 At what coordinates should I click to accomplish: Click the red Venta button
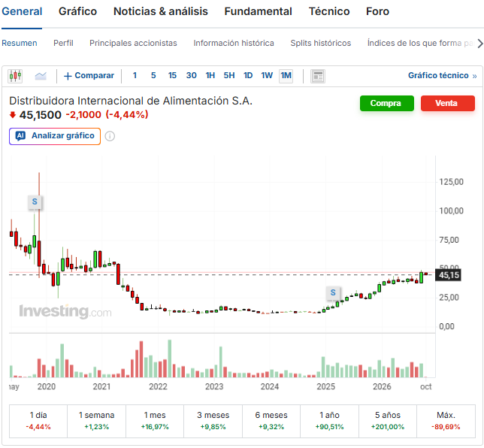[448, 103]
